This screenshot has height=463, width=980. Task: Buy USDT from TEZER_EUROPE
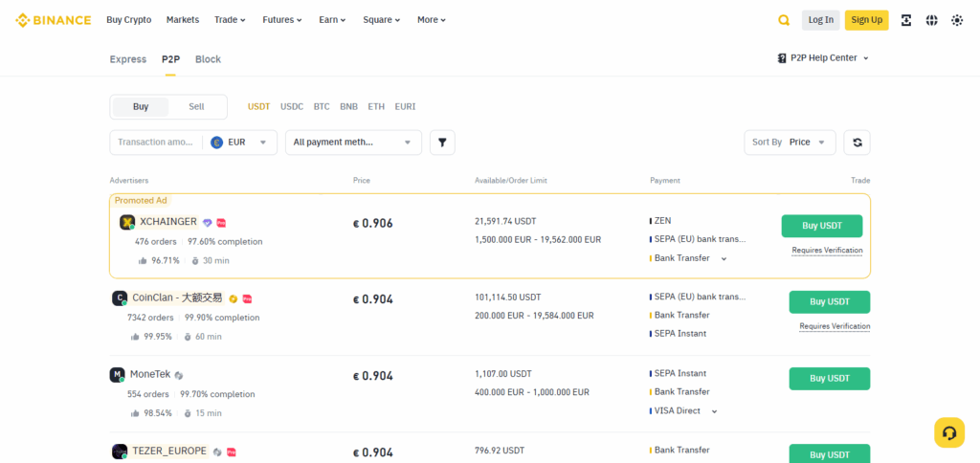[x=830, y=453]
